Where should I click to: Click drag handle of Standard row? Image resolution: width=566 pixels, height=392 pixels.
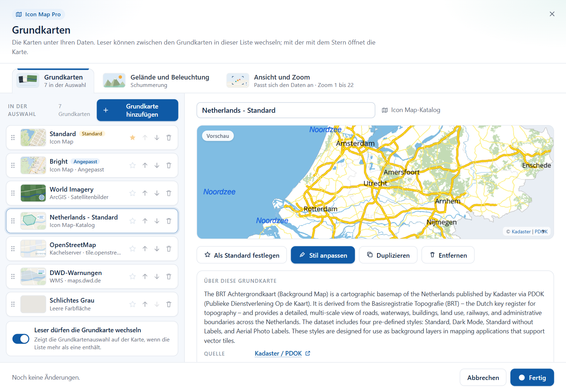coord(13,138)
